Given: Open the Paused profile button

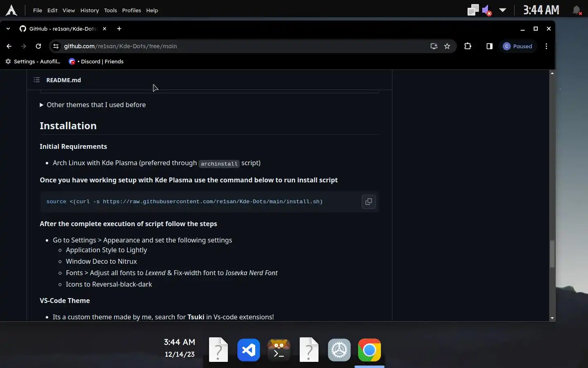Looking at the screenshot, I should tap(518, 46).
